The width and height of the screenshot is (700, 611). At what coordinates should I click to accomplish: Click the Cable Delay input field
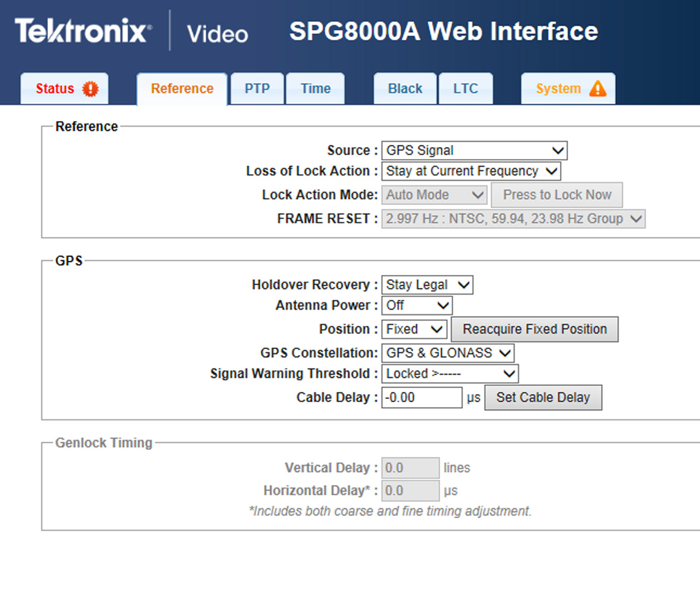tap(421, 397)
